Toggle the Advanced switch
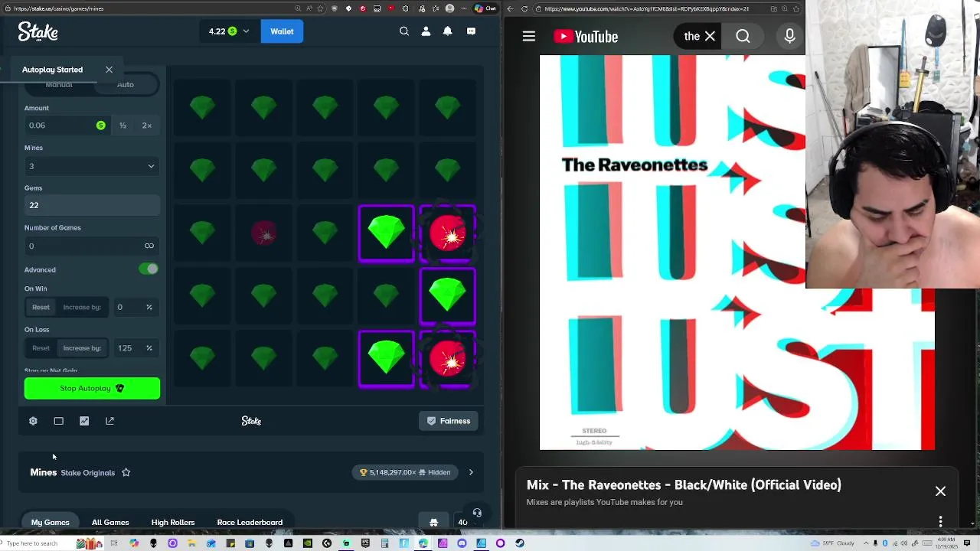Screen dimensions: 980x551 pyautogui.click(x=149, y=269)
